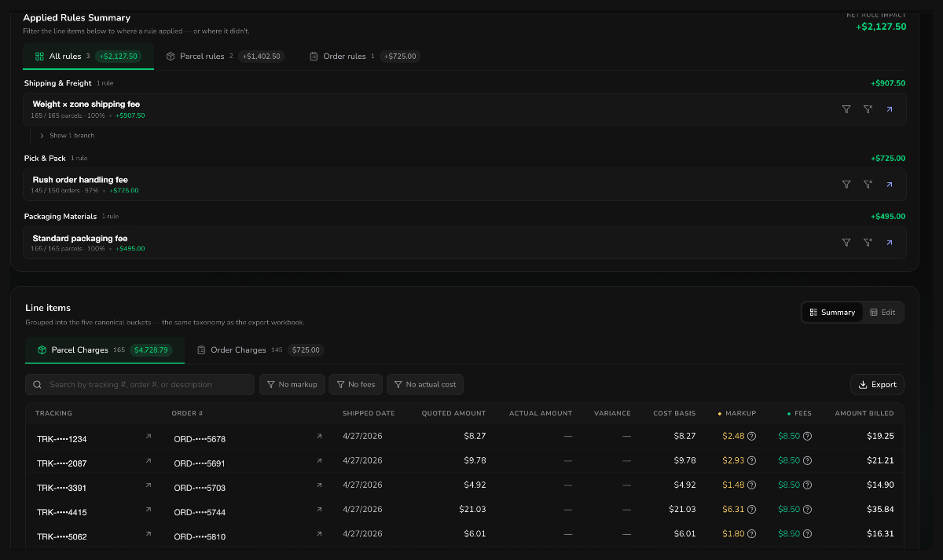Viewport: 943px width, 560px height.
Task: Open the Standard packaging fee rule link arrow
Action: coord(890,243)
